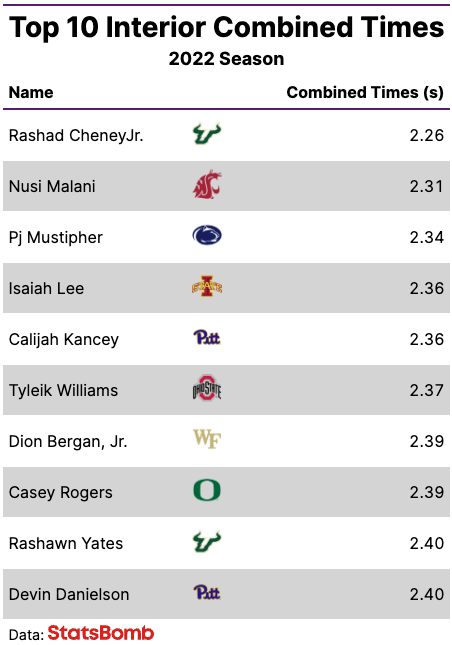
Task: Select the Penn State Nittany Lions logo
Action: click(207, 236)
